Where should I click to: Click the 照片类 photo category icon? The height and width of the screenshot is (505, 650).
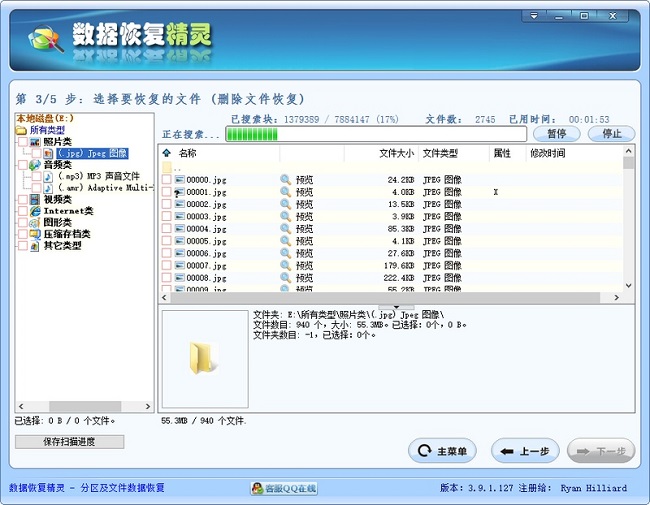(35, 142)
